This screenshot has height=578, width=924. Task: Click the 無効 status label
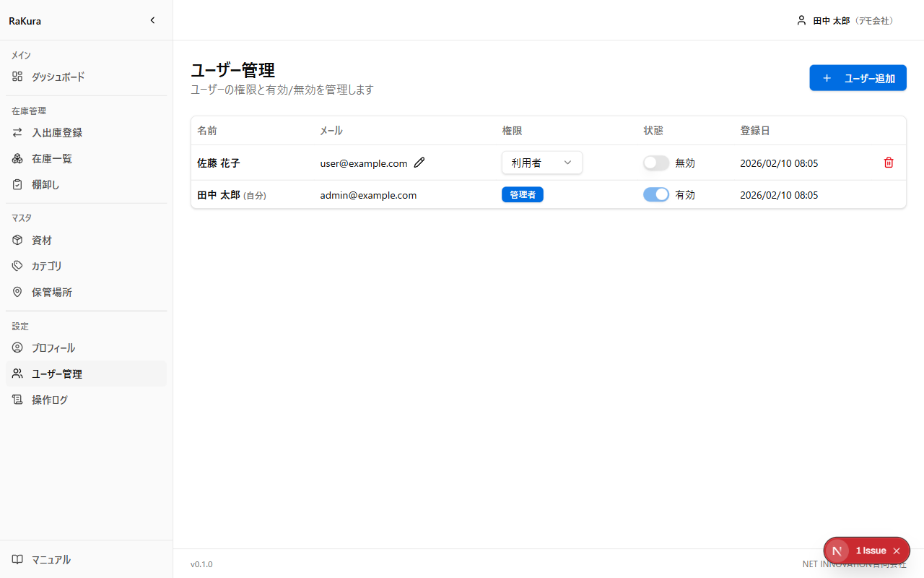coord(685,163)
